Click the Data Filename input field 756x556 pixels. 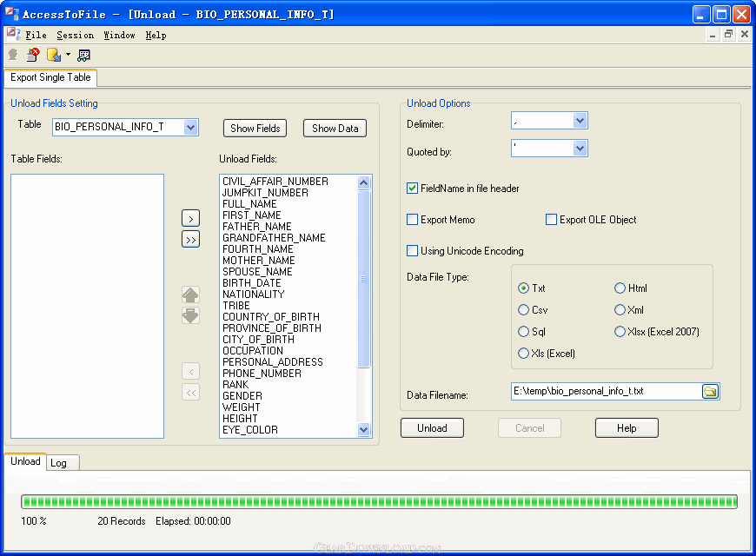[607, 391]
